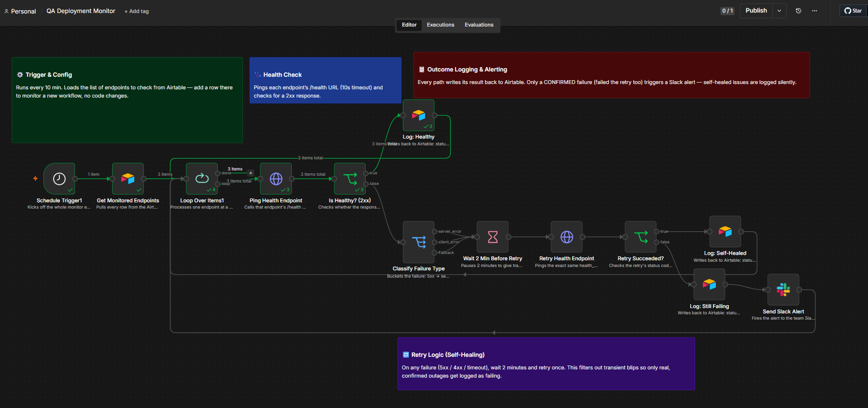Click the loop output of Loop Over Items1
Image resolution: width=868 pixels, height=408 pixels.
click(x=218, y=184)
